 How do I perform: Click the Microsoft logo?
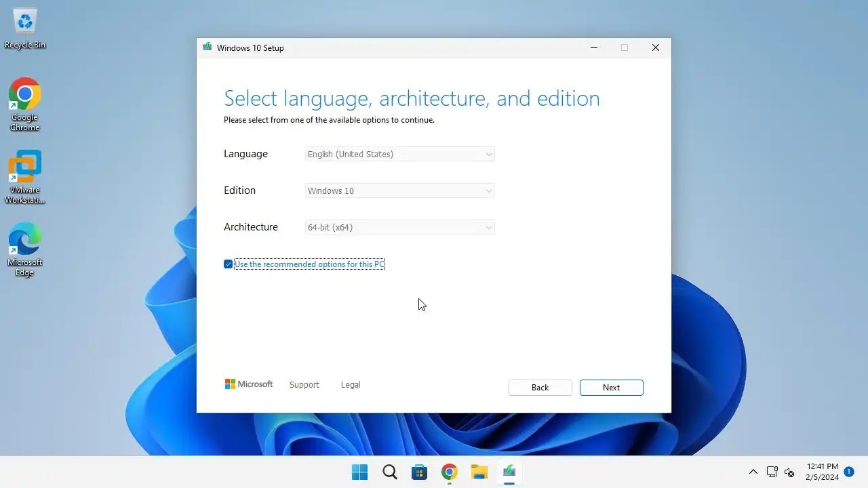tap(249, 384)
